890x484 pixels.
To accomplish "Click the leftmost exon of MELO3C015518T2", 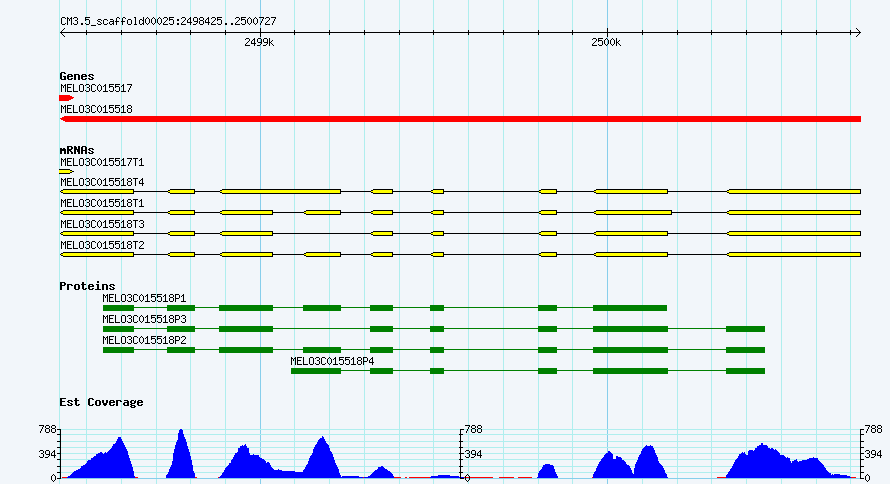I will pos(97,255).
